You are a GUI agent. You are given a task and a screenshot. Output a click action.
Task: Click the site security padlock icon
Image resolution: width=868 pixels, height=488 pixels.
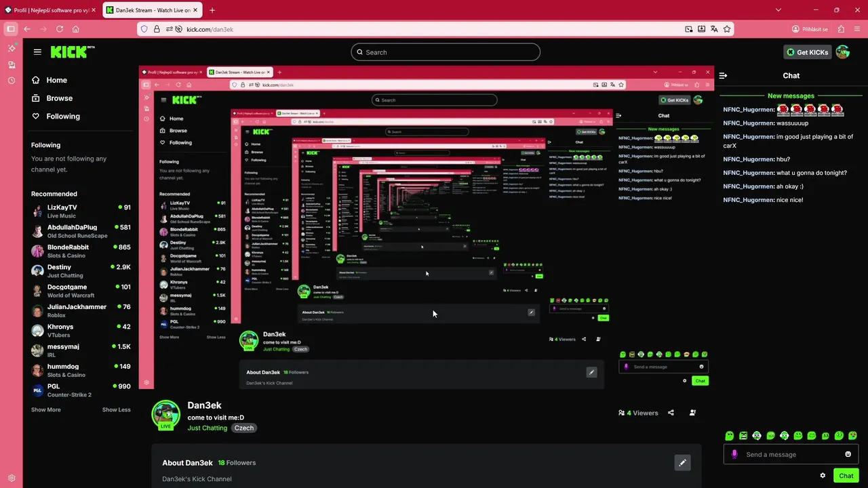(x=157, y=29)
